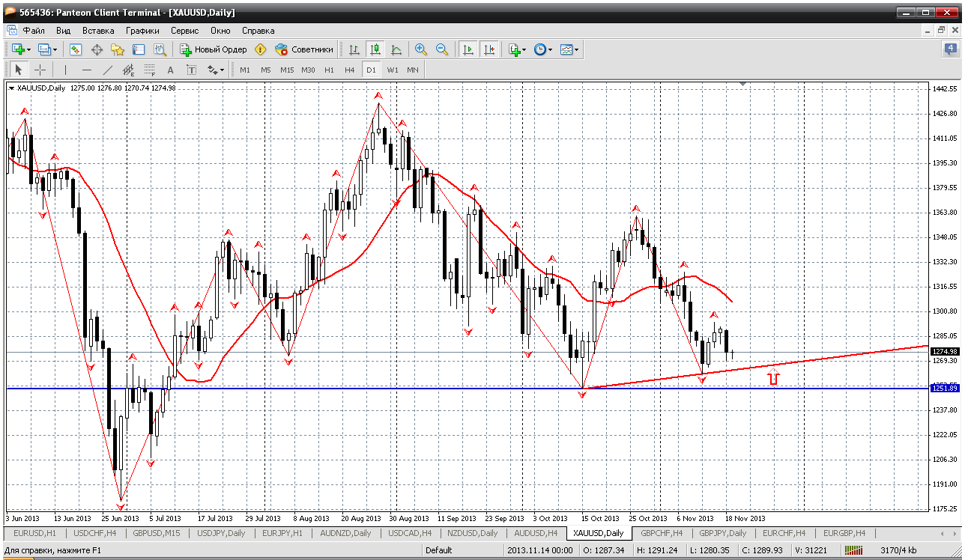Open MetaEditor yellow diamond icon

[x=260, y=49]
